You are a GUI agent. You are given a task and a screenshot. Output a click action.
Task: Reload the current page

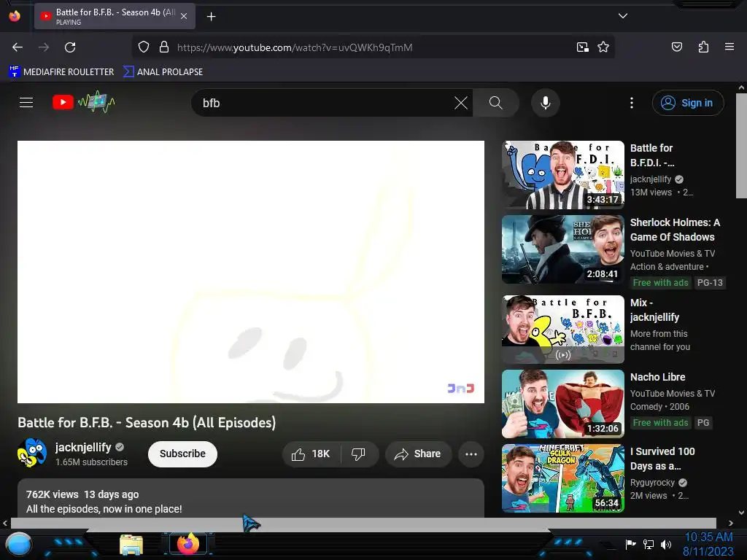tap(70, 47)
